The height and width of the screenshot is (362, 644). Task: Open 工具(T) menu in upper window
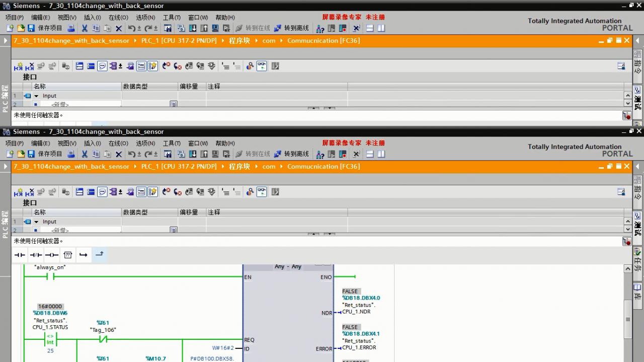pyautogui.click(x=172, y=17)
